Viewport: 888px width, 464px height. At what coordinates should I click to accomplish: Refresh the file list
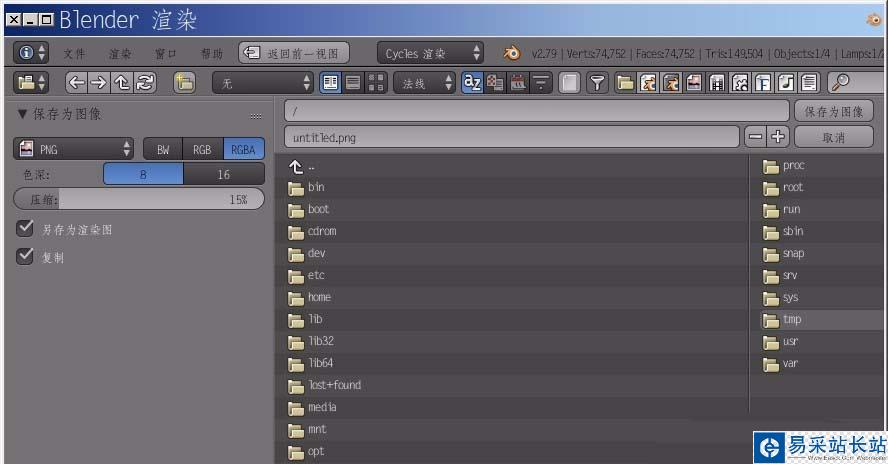click(145, 83)
